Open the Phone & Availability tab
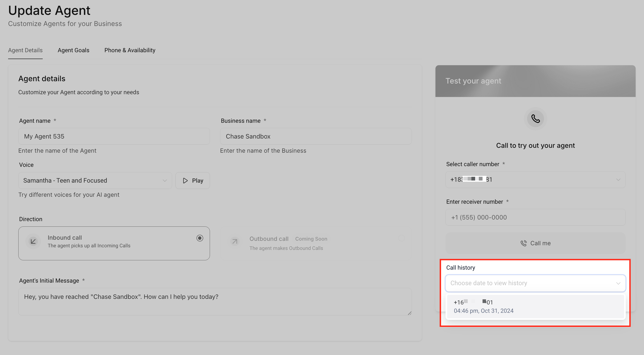The width and height of the screenshot is (644, 355). click(x=130, y=50)
